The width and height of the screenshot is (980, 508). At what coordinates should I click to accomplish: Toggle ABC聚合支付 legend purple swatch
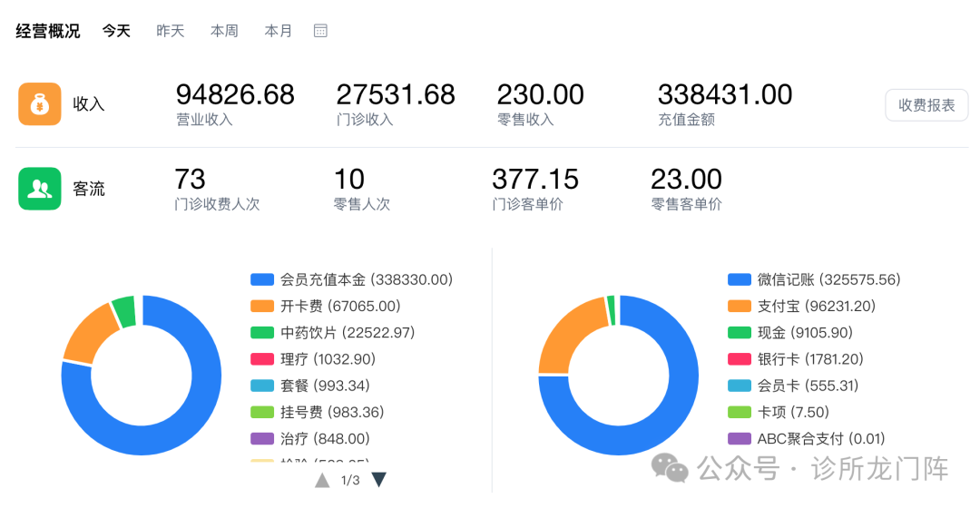[740, 439]
